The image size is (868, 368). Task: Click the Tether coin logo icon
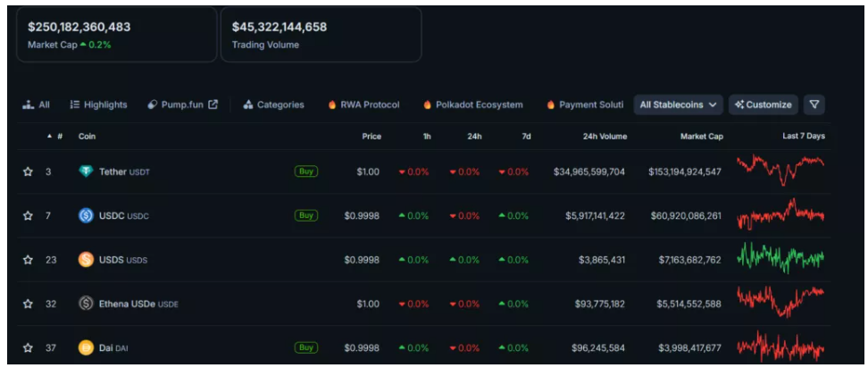pyautogui.click(x=86, y=171)
